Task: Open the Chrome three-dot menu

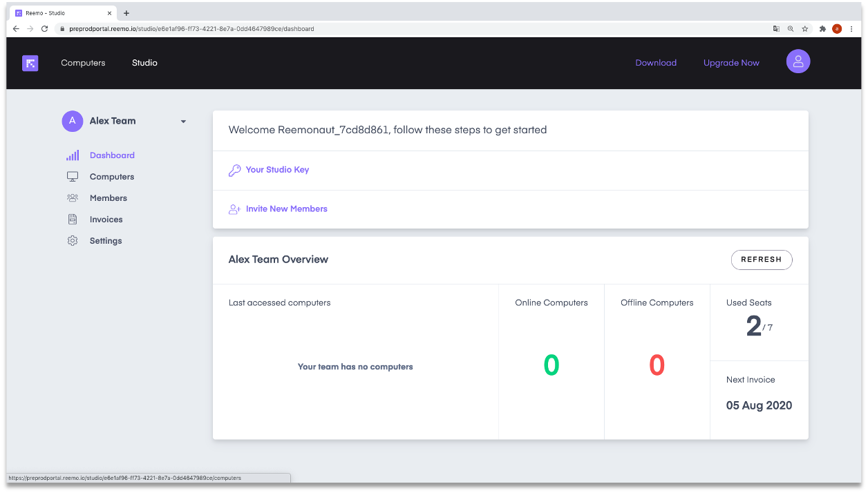Action: click(x=851, y=29)
